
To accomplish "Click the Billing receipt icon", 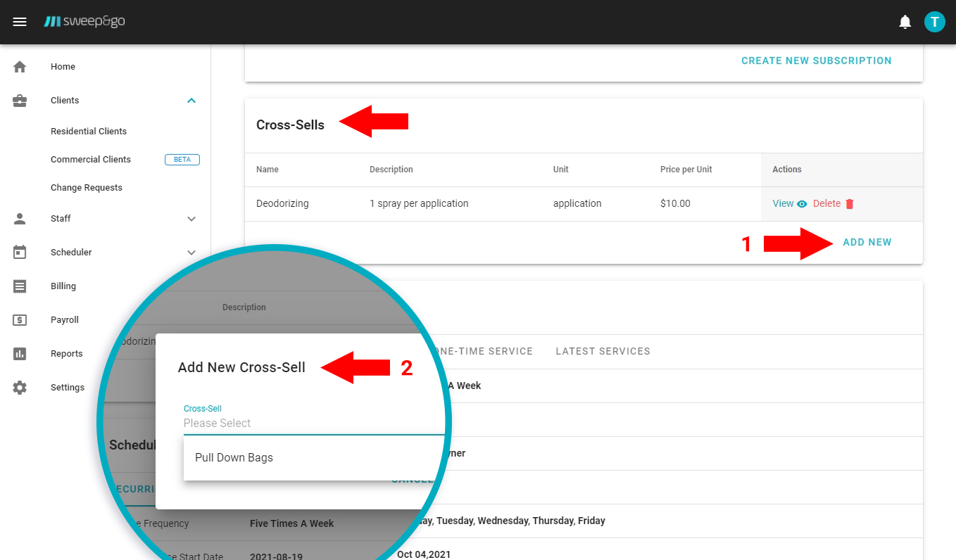I will click(x=20, y=286).
